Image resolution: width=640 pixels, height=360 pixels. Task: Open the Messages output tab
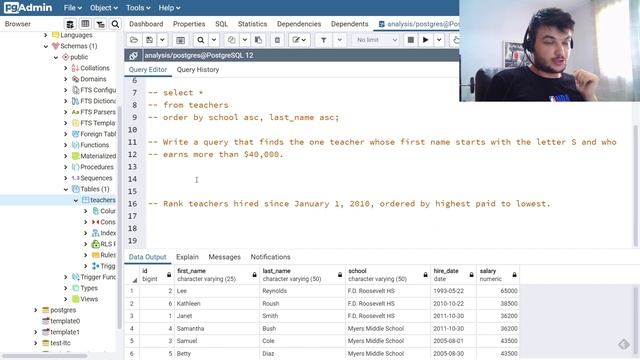224,257
